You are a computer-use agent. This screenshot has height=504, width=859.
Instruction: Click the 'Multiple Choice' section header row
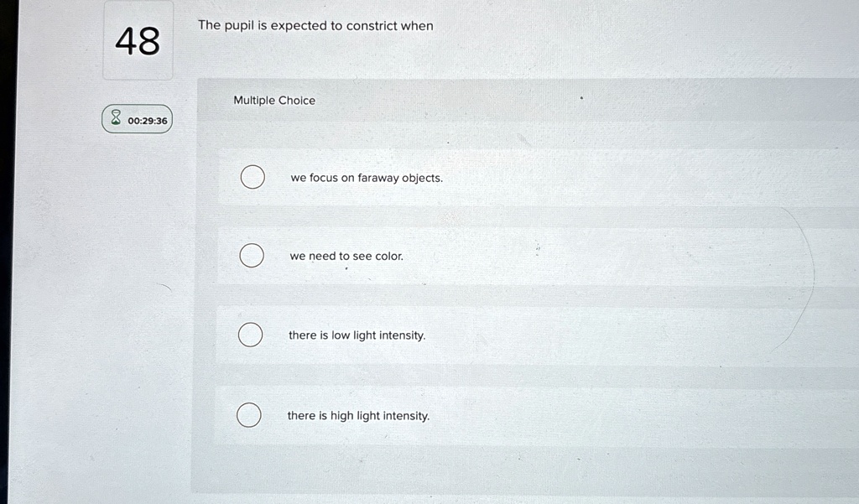click(x=503, y=100)
